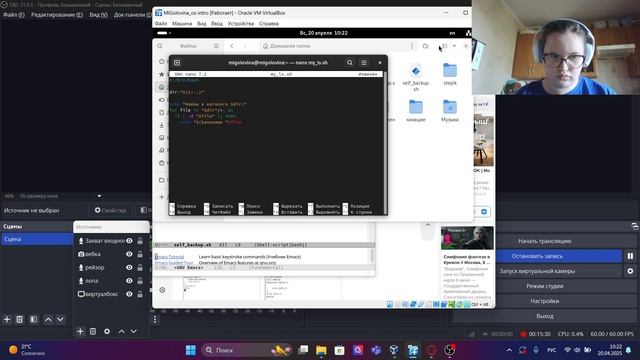The width and height of the screenshot is (640, 360).
Task: Open OBS 'Настройки' button
Action: 544,301
